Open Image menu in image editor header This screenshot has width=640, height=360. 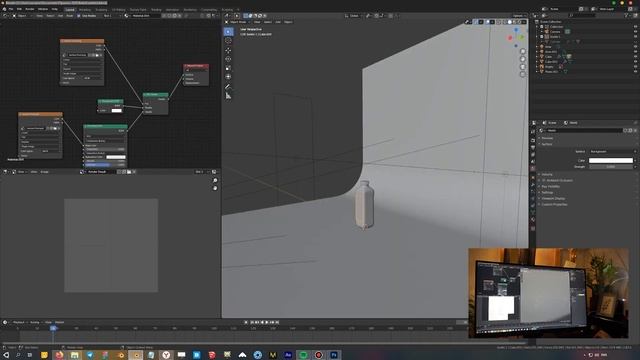click(x=44, y=172)
